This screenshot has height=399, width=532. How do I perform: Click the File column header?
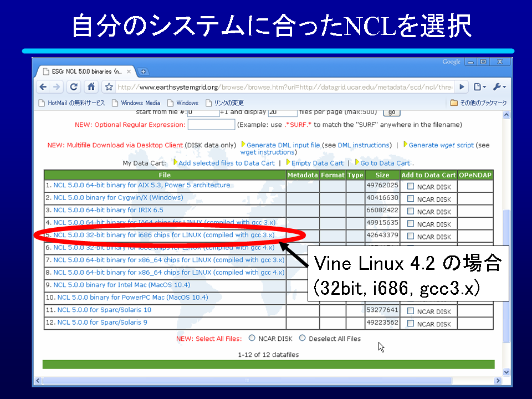tap(165, 175)
